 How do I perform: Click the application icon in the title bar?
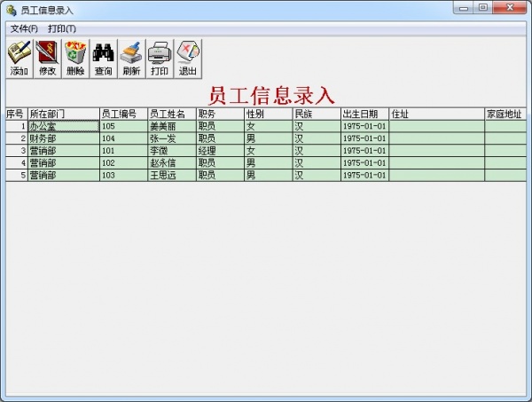coord(12,10)
